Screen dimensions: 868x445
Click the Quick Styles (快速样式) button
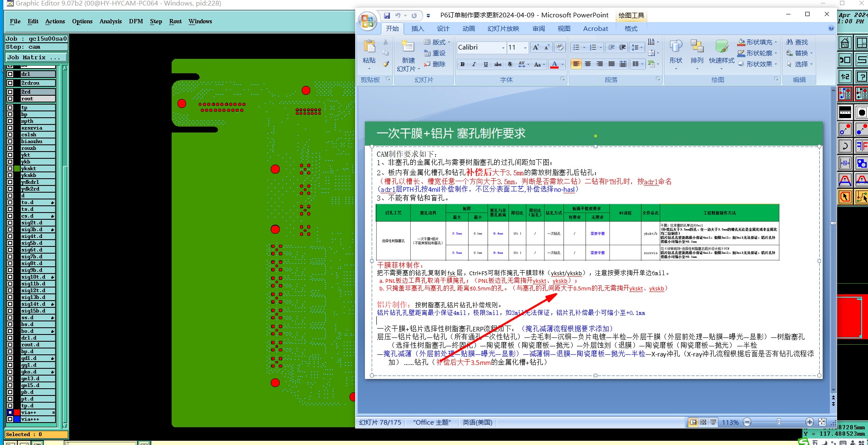pos(722,55)
